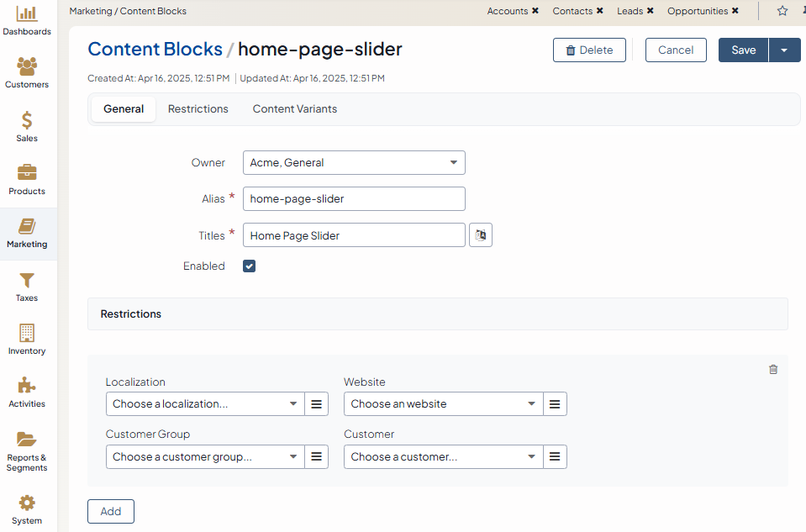Click the Titles translation fallback icon
This screenshot has width=806, height=532.
click(481, 235)
